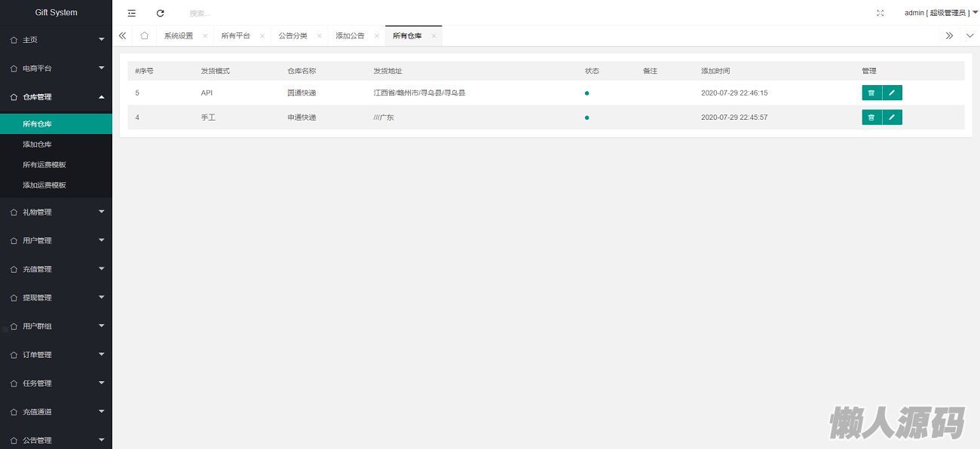The height and width of the screenshot is (449, 980).
Task: Toggle status dot for 申通快递 warehouse
Action: point(586,118)
